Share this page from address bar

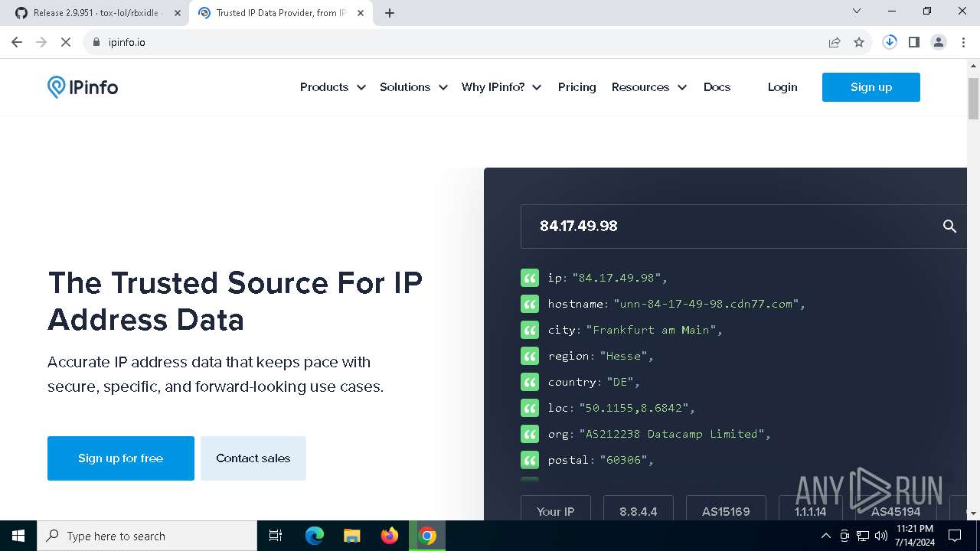pyautogui.click(x=835, y=42)
